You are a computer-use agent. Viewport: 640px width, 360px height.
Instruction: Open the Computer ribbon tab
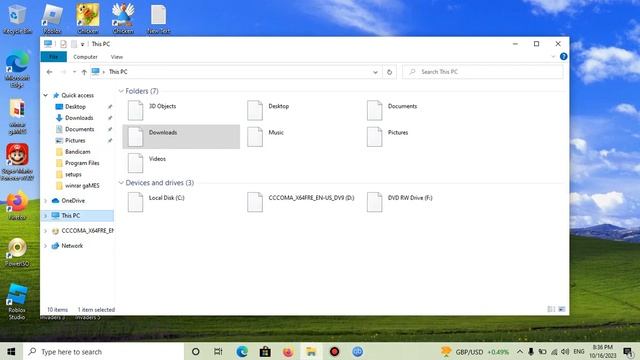coord(85,57)
